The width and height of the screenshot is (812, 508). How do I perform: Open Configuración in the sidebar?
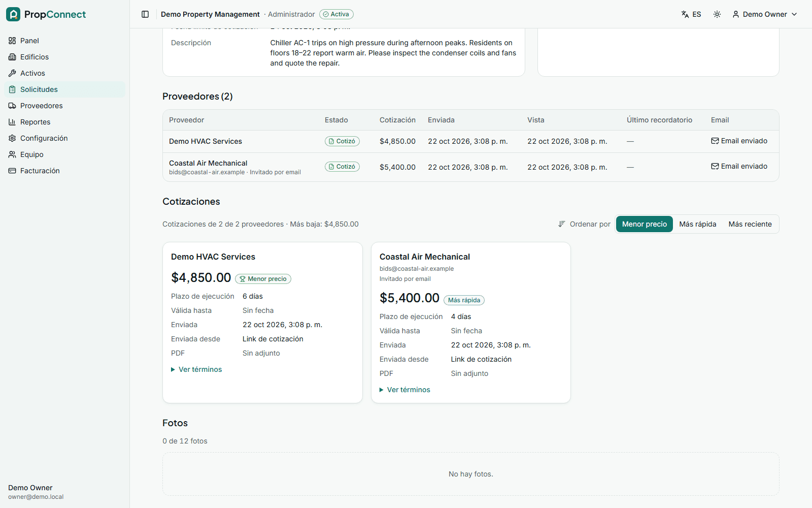tap(65, 138)
